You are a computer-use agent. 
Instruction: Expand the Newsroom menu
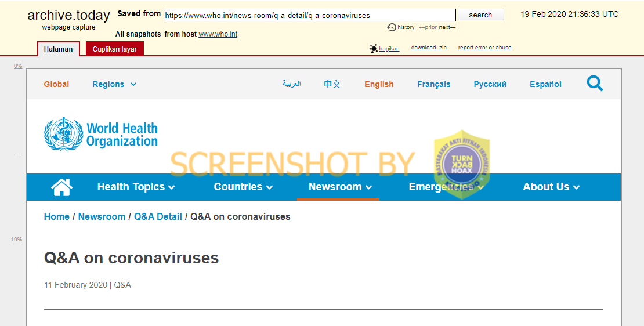click(x=340, y=187)
